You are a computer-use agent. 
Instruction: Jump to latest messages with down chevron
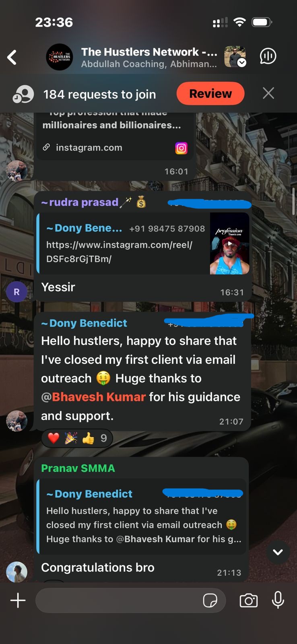click(278, 552)
